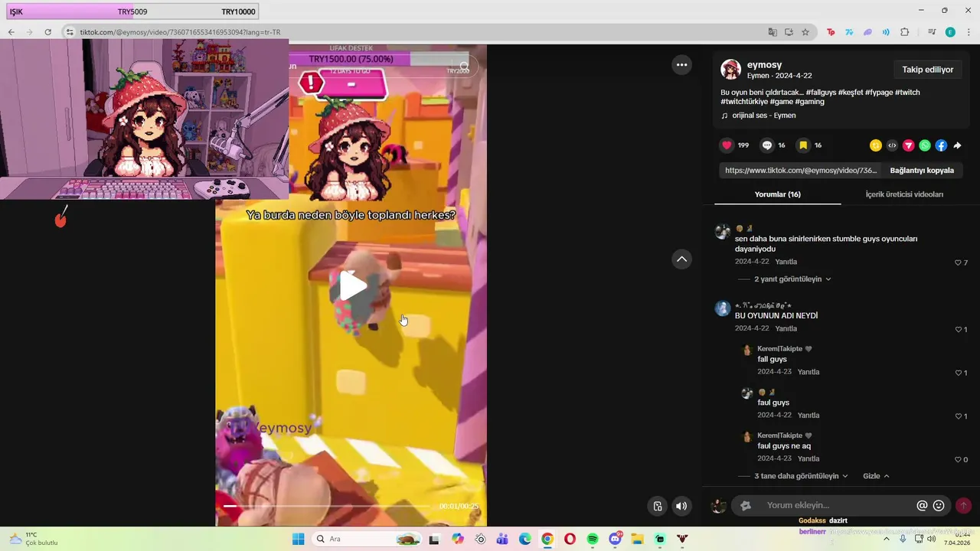This screenshot has width=980, height=551.
Task: Open comments via speech bubble icon
Action: pyautogui.click(x=766, y=145)
